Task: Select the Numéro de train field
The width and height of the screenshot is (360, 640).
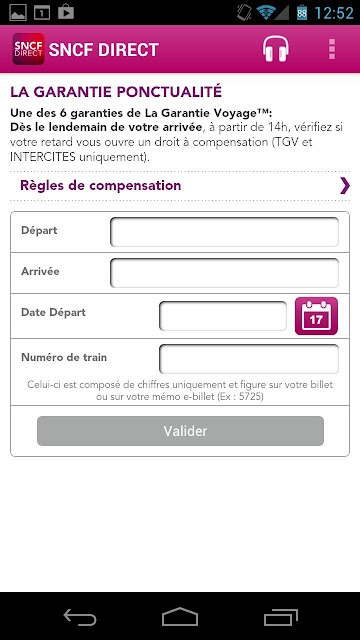Action: coord(249,359)
